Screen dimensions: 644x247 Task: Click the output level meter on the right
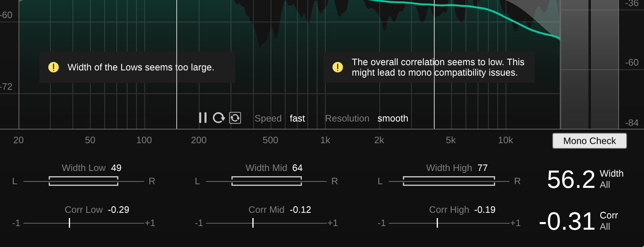589,64
